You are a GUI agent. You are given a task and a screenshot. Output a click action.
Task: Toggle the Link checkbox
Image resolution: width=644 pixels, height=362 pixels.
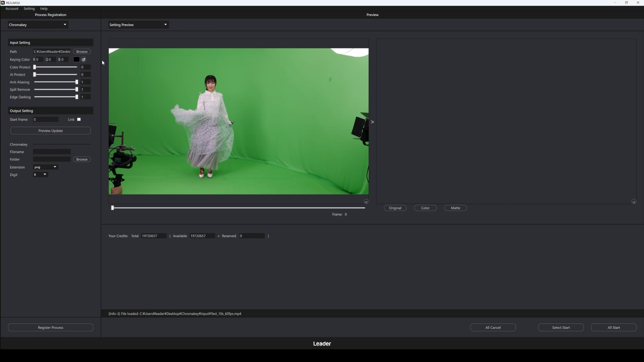[x=79, y=119]
